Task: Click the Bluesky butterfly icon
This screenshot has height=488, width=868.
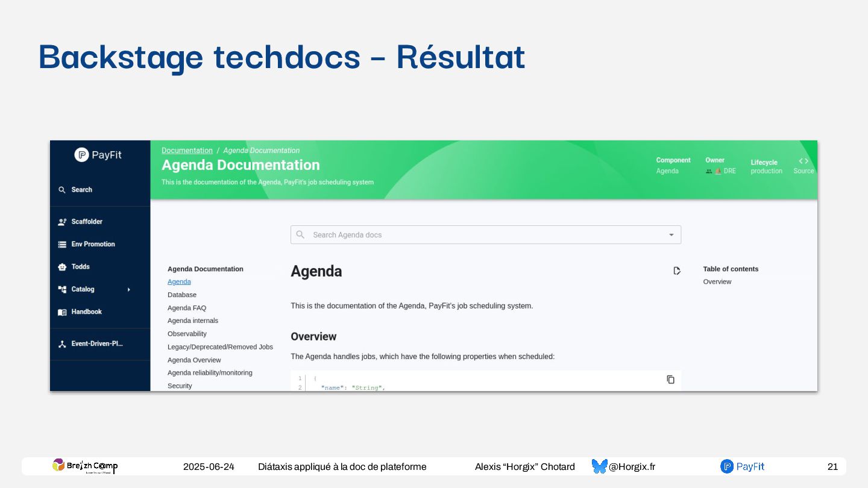Action: (599, 466)
